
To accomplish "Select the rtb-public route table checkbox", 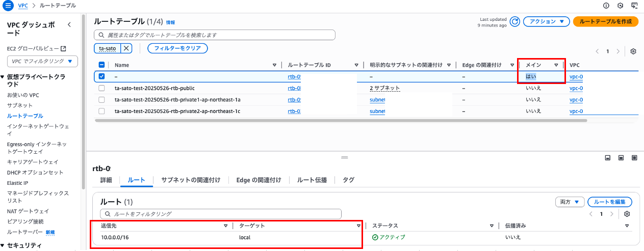I will 102,88.
